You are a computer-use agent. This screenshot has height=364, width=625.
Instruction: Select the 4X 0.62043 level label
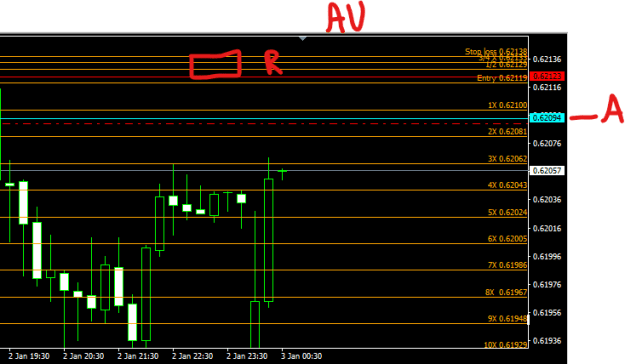(x=507, y=185)
